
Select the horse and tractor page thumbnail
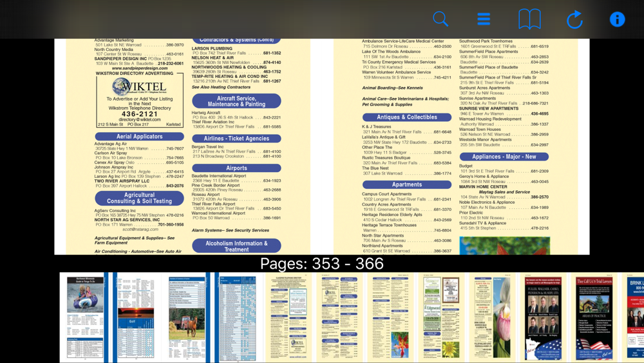(x=187, y=317)
